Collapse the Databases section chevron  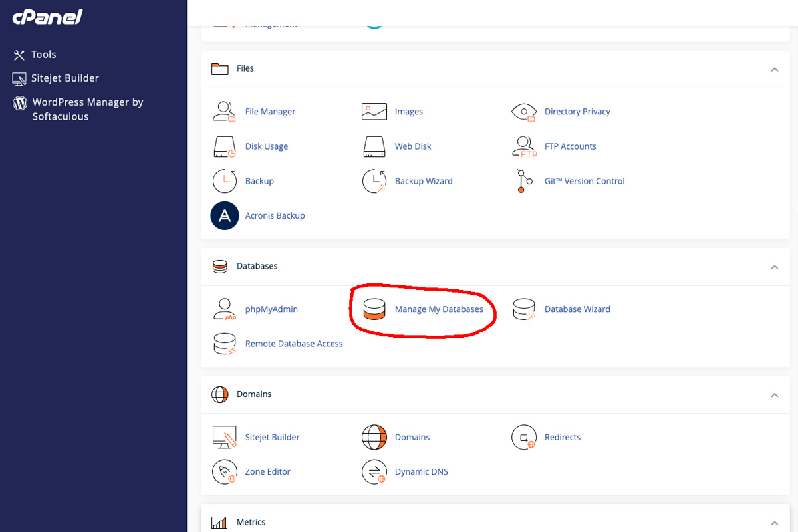coord(775,267)
